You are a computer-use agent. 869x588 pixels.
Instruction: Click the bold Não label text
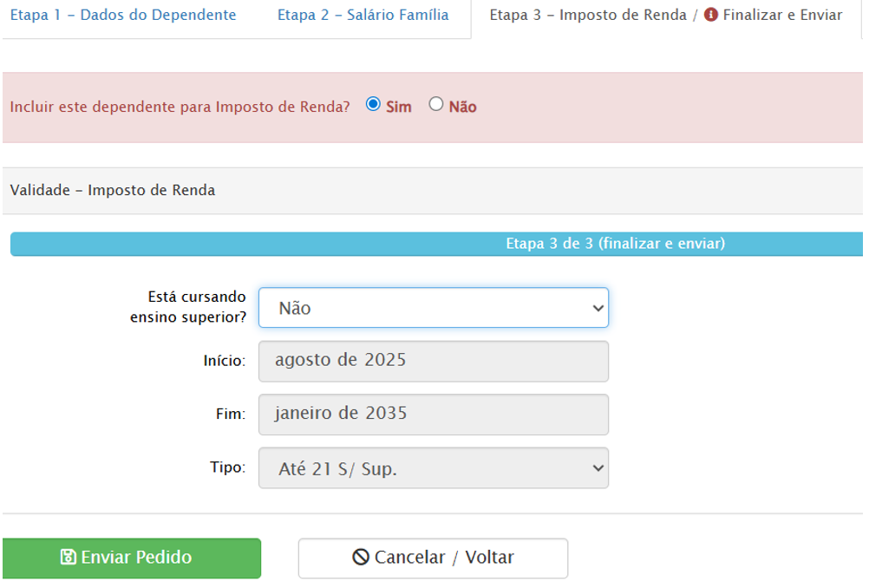(462, 107)
